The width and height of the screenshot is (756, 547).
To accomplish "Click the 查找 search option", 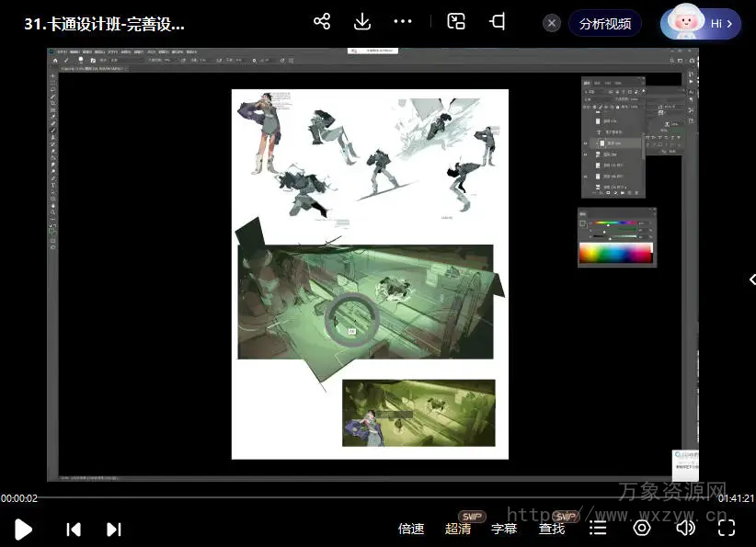I will 552,529.
